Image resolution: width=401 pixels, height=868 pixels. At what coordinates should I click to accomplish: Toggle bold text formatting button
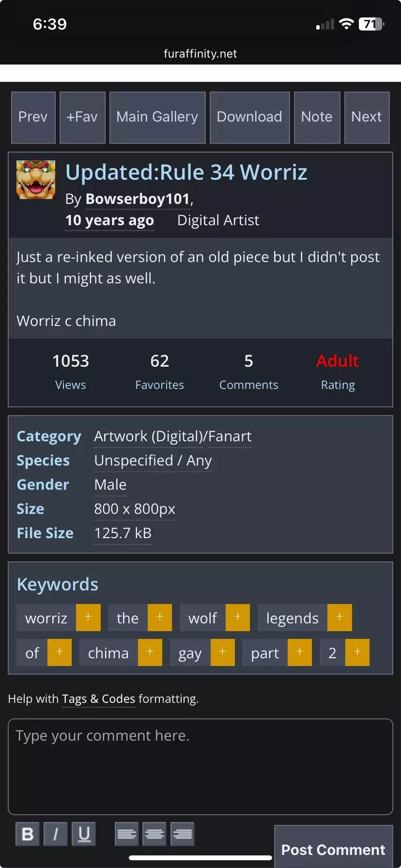pos(28,834)
